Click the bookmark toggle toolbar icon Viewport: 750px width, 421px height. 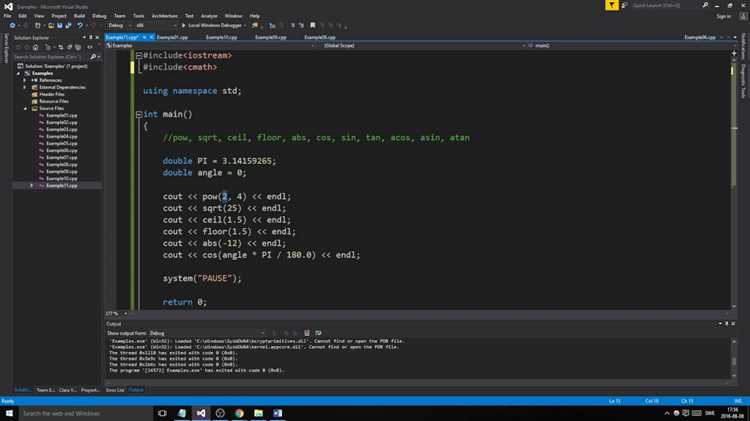pyautogui.click(x=313, y=25)
